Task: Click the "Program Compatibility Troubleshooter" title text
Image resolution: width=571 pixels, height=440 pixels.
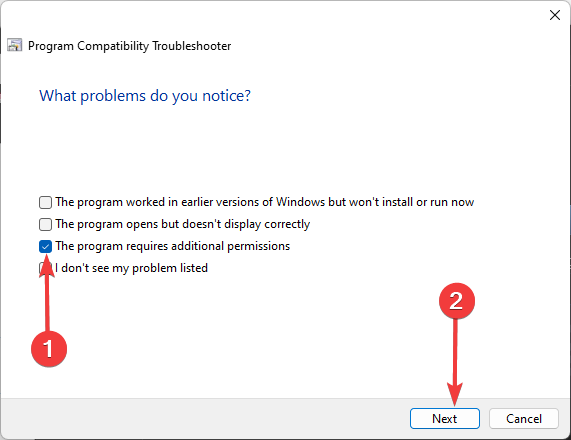Action: (129, 46)
